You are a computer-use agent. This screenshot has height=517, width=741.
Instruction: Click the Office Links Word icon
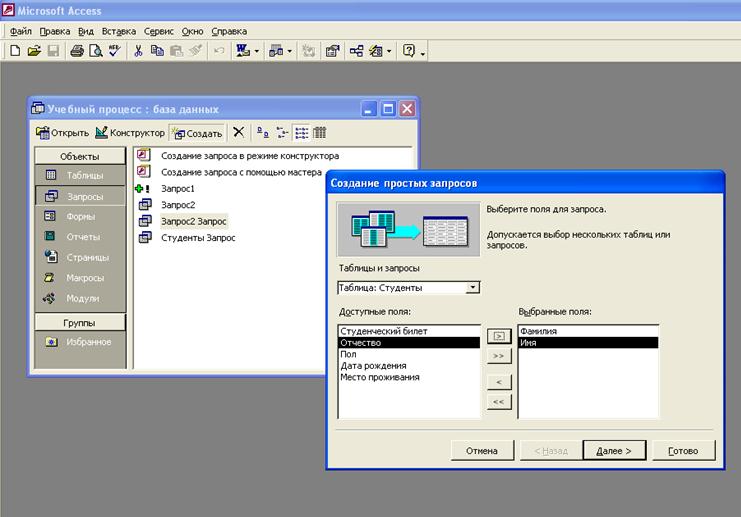[x=243, y=51]
